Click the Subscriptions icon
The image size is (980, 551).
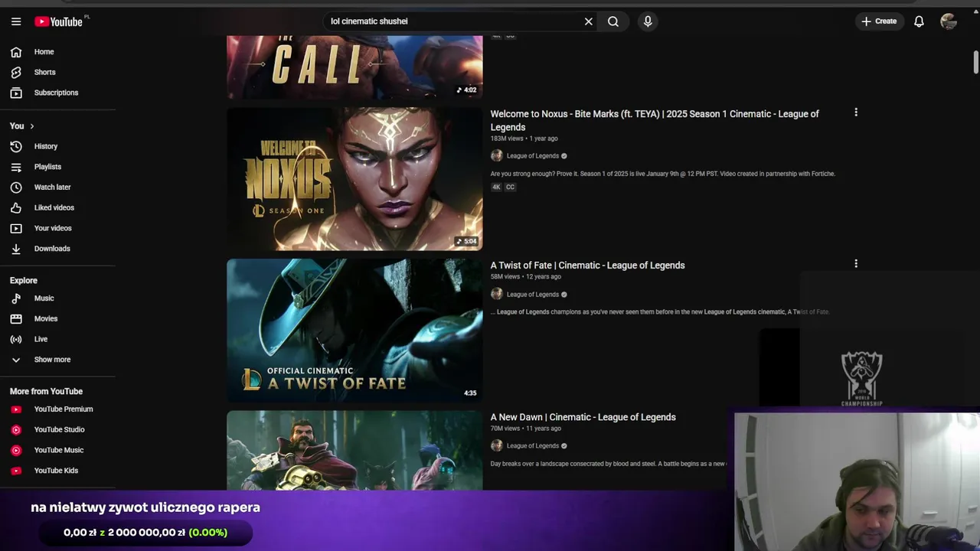[16, 93]
